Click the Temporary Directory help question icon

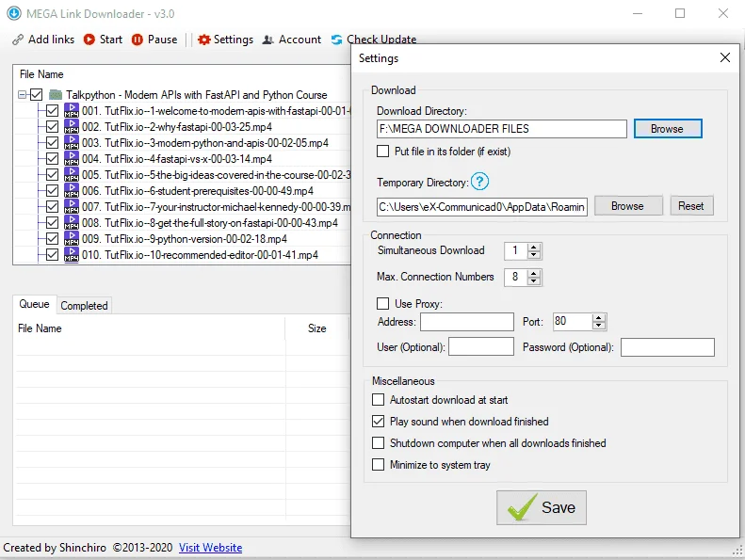click(480, 182)
